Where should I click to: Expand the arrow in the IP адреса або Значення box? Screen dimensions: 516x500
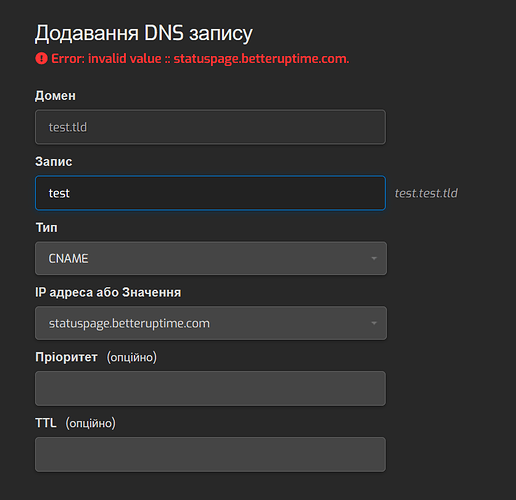(x=374, y=323)
